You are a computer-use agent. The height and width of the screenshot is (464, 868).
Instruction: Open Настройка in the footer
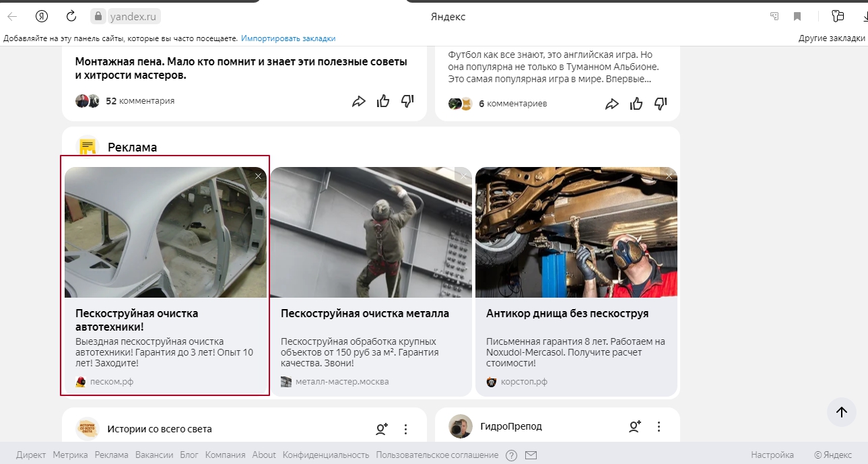pyautogui.click(x=772, y=455)
